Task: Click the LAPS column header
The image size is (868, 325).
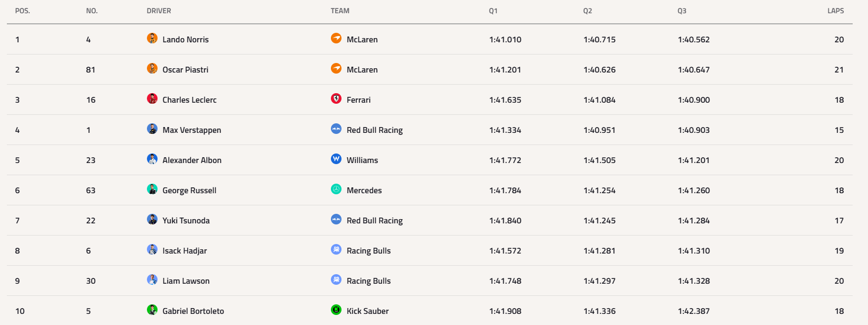Action: [x=835, y=11]
